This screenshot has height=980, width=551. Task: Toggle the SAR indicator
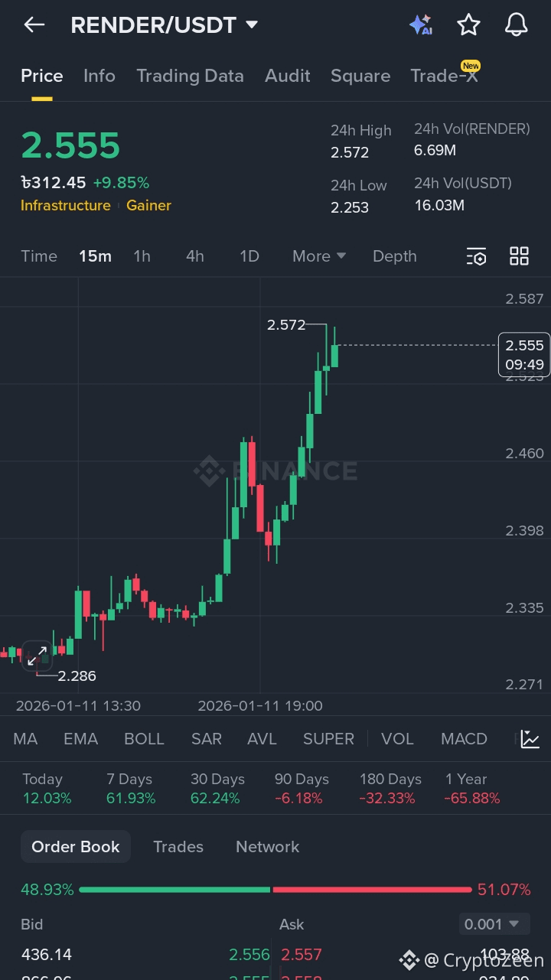pyautogui.click(x=207, y=739)
